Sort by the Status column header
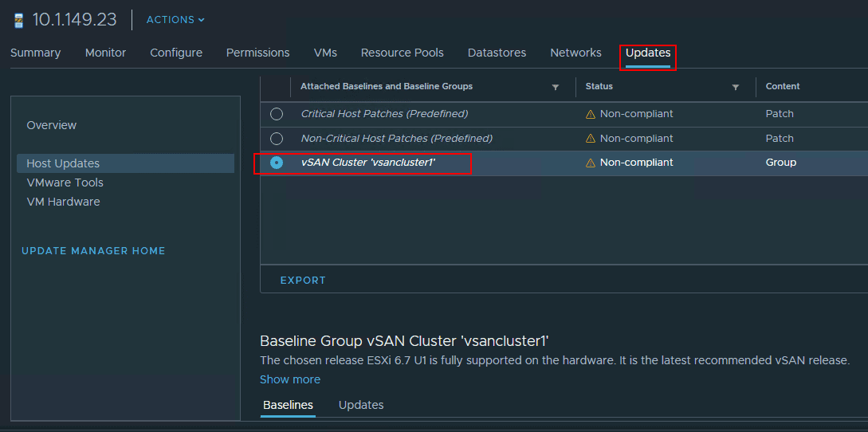 tap(599, 86)
